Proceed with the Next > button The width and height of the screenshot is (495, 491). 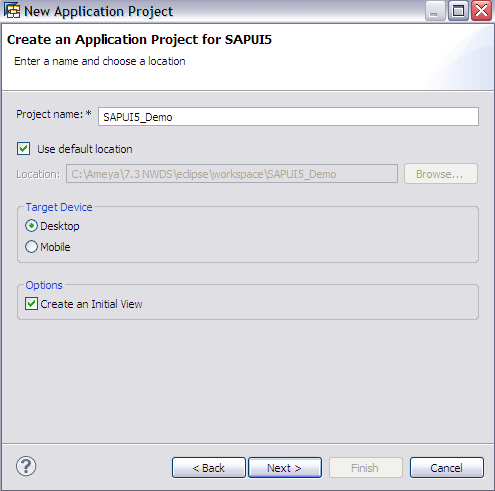[285, 468]
